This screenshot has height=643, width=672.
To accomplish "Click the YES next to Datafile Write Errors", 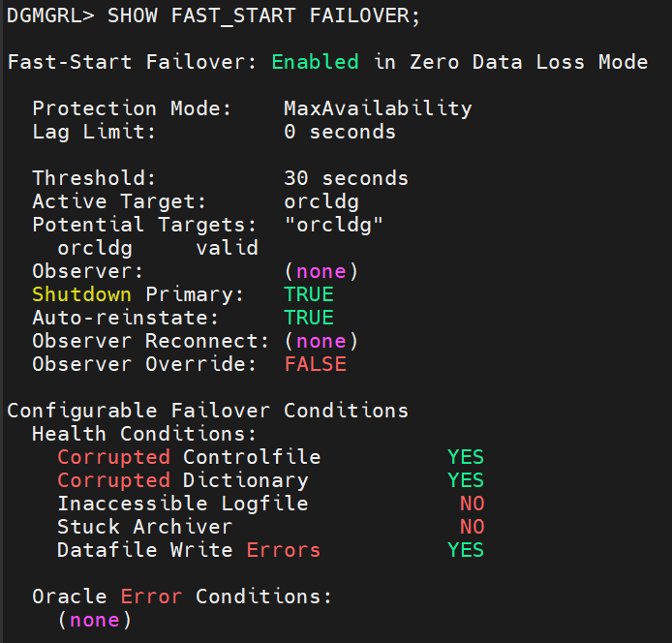I will [x=466, y=549].
